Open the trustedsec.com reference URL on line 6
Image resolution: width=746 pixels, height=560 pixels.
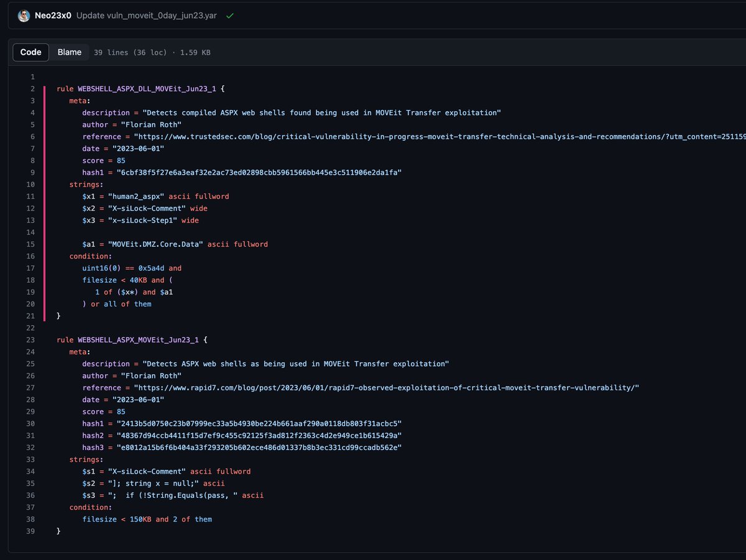(373, 136)
